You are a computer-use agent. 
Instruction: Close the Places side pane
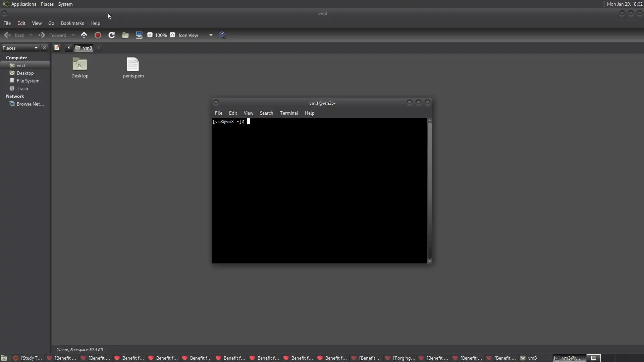(44, 48)
